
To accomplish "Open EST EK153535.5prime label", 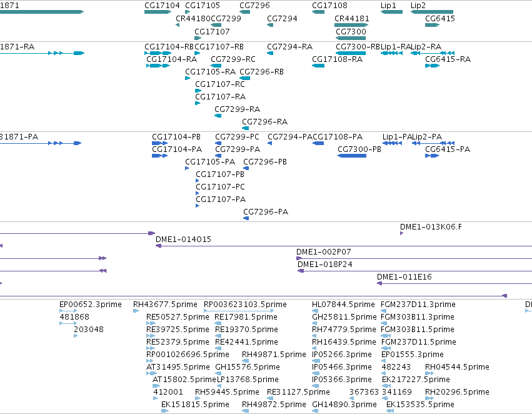I will coord(420,405).
